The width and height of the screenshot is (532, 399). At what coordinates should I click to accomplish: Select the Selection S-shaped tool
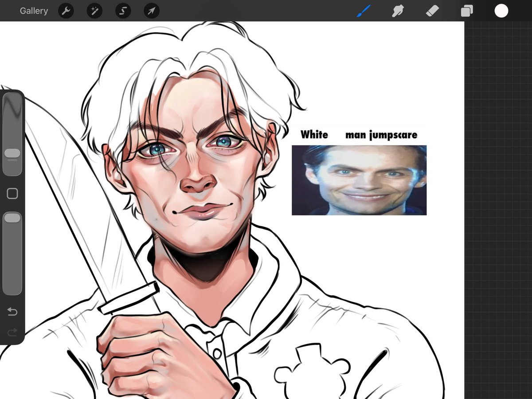pyautogui.click(x=123, y=11)
